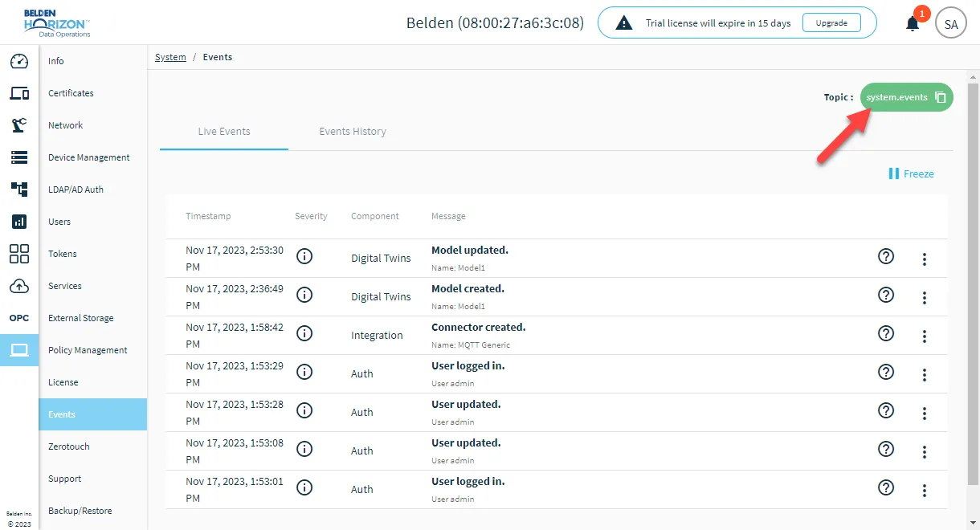Open help for 1:53:08 User updated event

point(886,449)
